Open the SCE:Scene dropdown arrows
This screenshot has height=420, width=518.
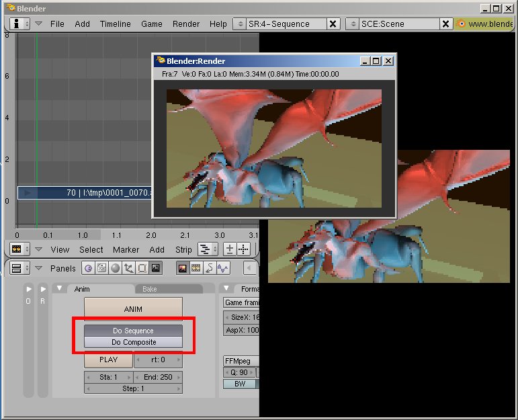click(x=353, y=24)
